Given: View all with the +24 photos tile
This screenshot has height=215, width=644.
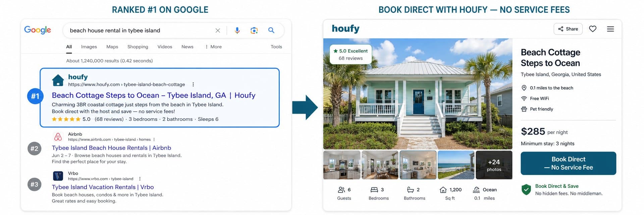Looking at the screenshot, I should click(x=494, y=165).
